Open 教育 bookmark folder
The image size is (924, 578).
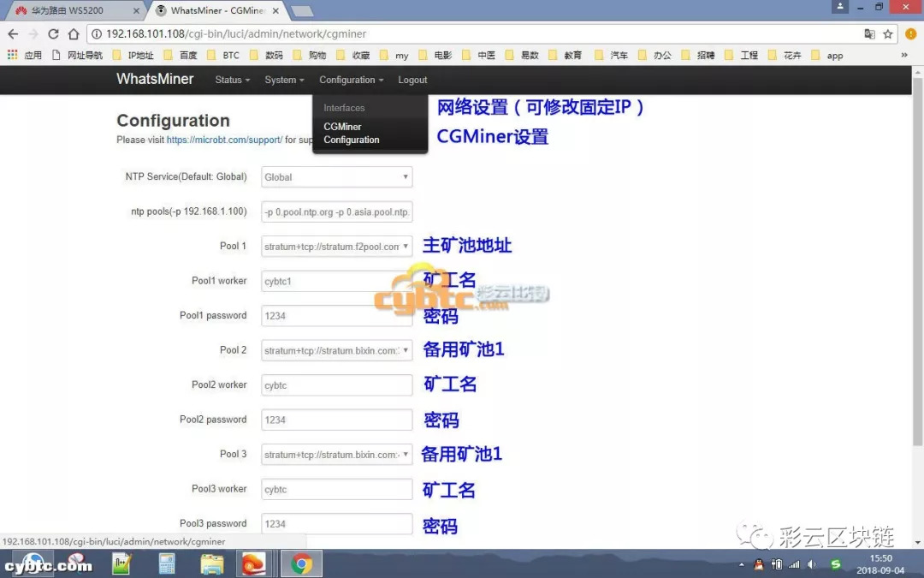point(566,55)
